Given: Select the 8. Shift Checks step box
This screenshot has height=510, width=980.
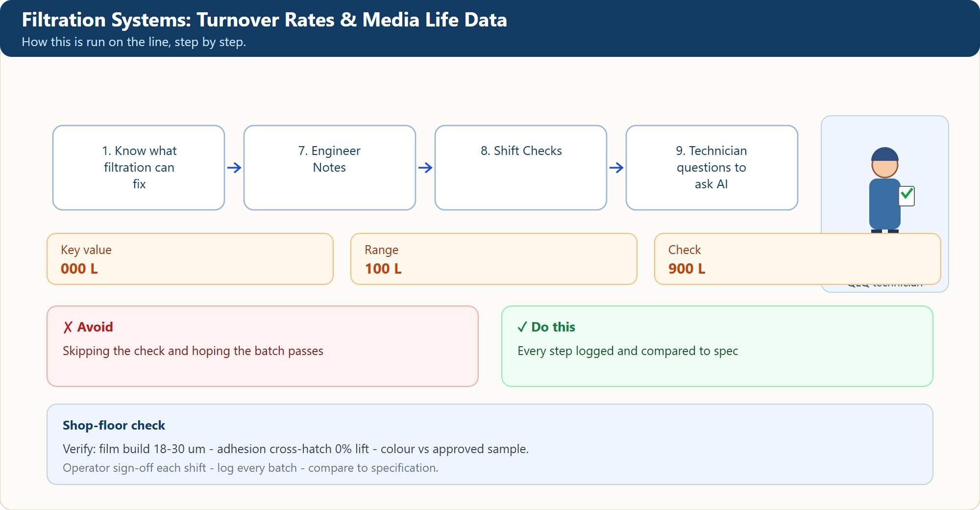Looking at the screenshot, I should [x=521, y=168].
